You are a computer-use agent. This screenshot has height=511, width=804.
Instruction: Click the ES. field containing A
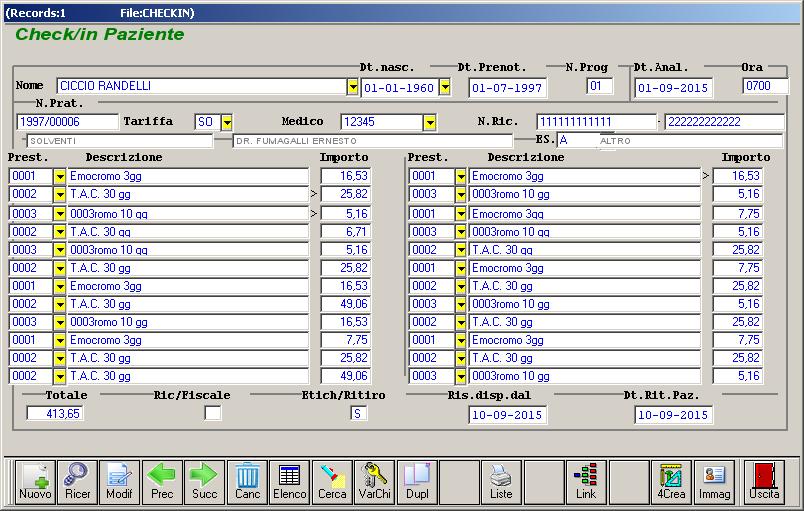coord(577,140)
